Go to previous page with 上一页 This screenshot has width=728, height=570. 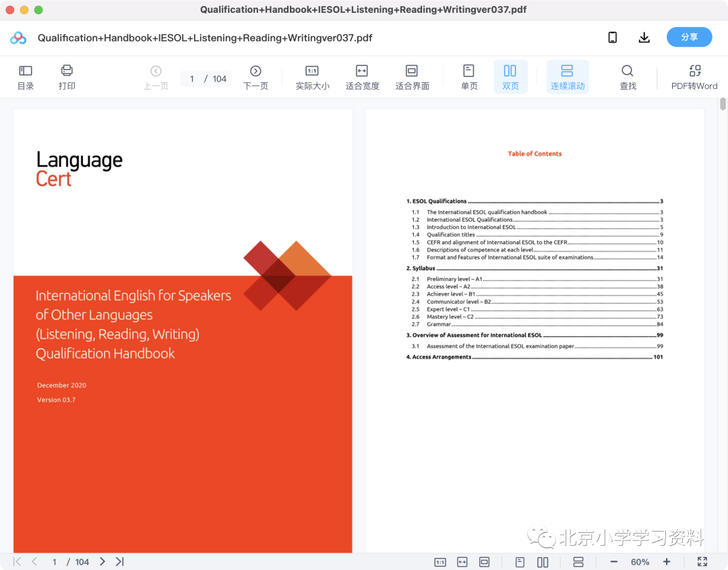[156, 77]
